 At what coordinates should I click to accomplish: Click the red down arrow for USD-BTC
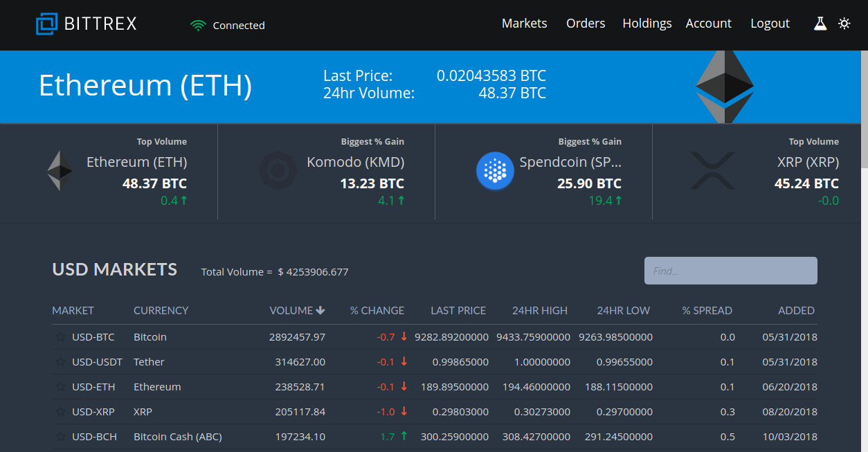click(x=404, y=336)
